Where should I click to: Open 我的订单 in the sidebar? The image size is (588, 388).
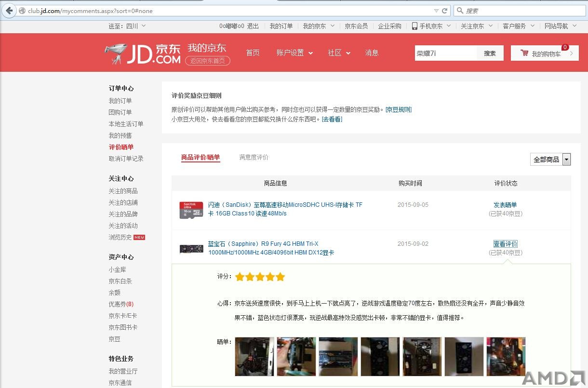[x=120, y=101]
